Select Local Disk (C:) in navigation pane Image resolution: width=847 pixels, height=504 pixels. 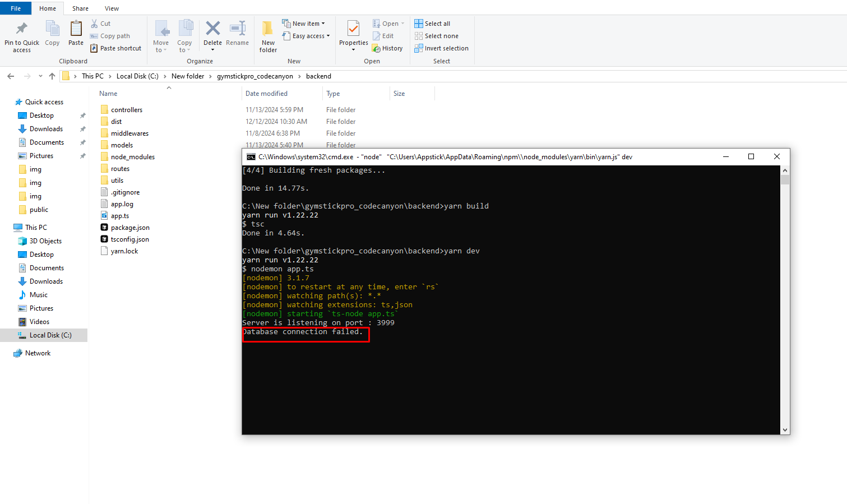click(x=50, y=335)
